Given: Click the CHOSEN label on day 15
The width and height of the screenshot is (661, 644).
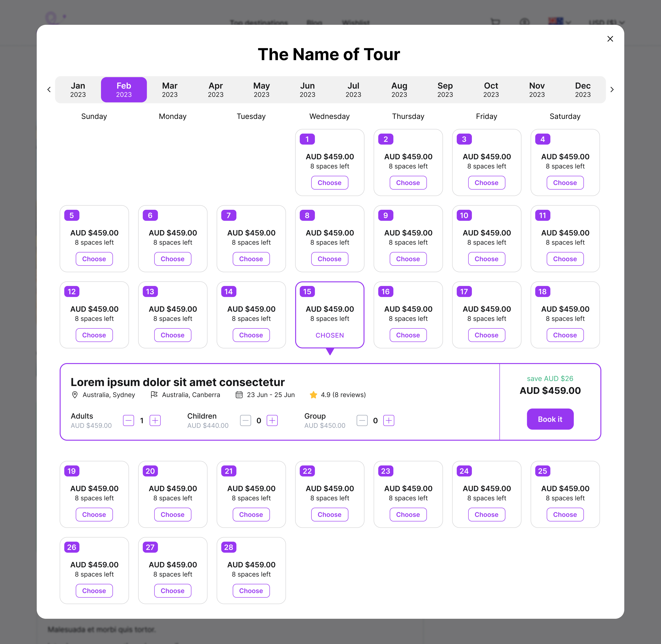Looking at the screenshot, I should click(330, 335).
